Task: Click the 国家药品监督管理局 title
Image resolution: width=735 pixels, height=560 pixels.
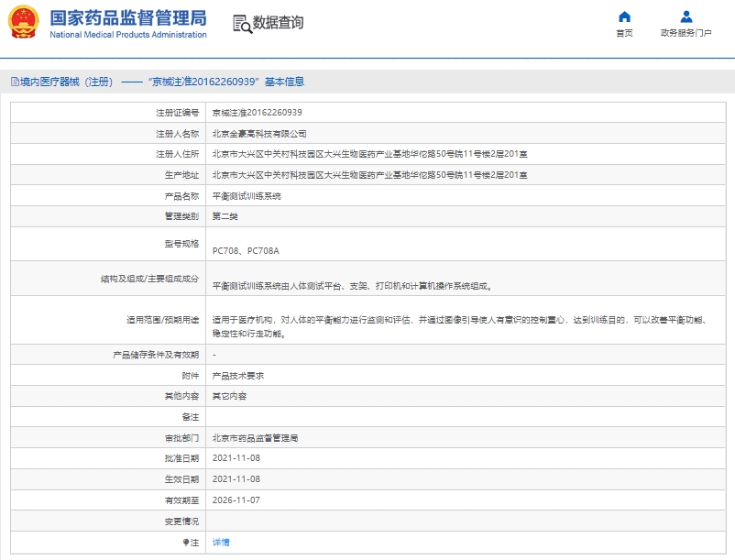Action: click(x=128, y=18)
